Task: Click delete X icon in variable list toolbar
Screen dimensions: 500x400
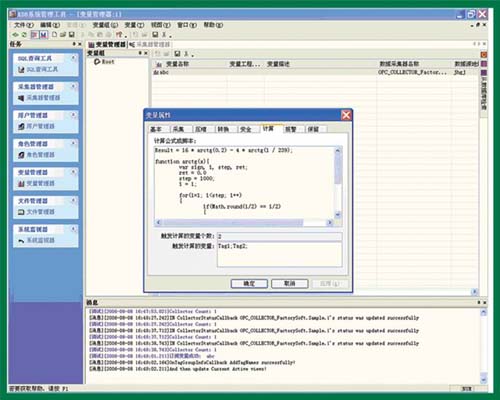Action: [x=186, y=53]
